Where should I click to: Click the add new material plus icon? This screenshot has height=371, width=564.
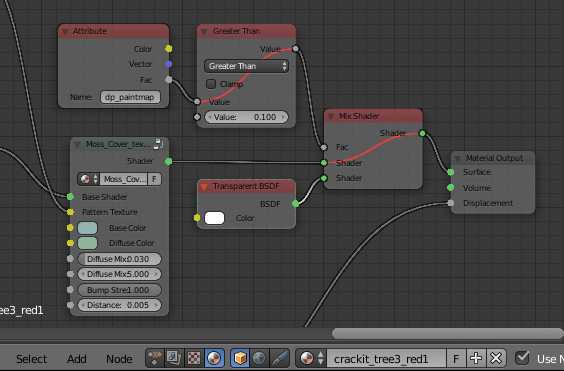(476, 358)
